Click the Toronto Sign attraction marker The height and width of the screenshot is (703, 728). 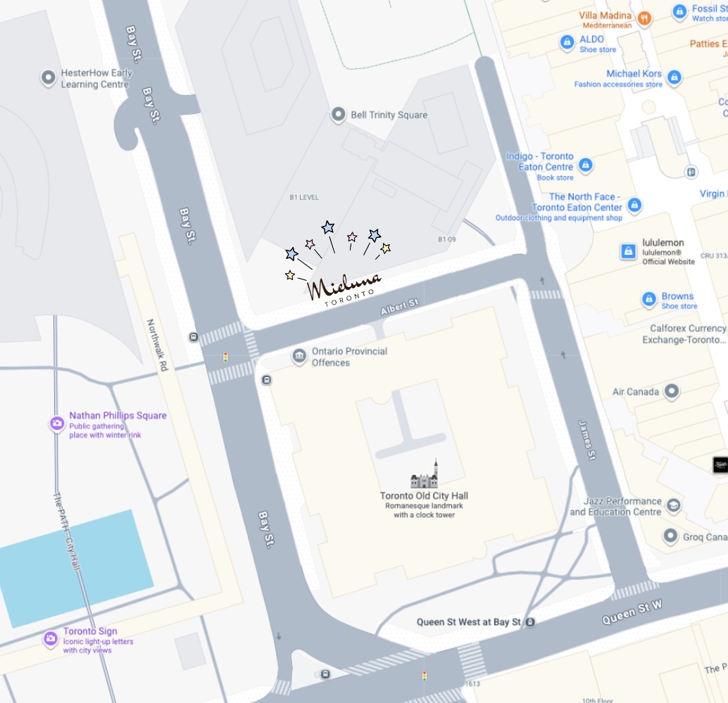pos(50,638)
